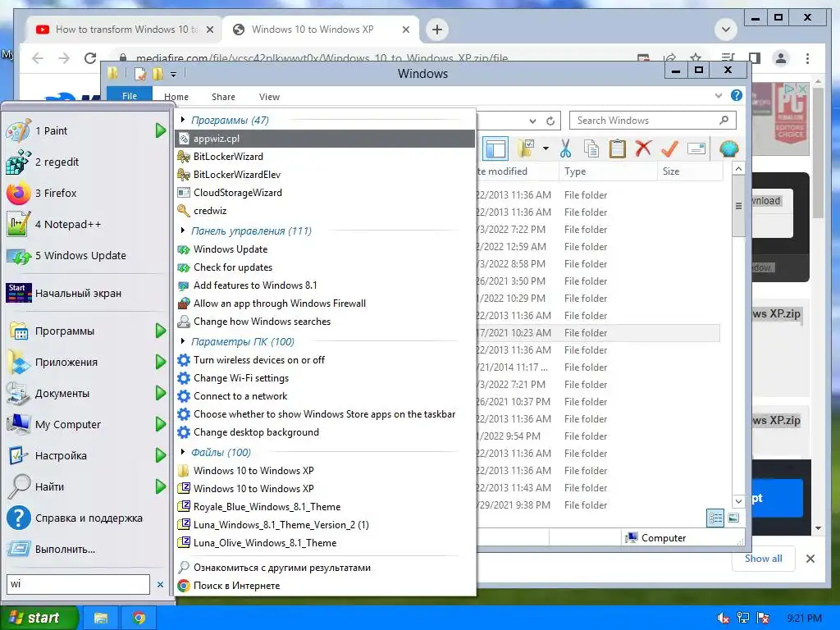Click the red Delete X toolbar icon
The height and width of the screenshot is (630, 840).
(x=643, y=149)
